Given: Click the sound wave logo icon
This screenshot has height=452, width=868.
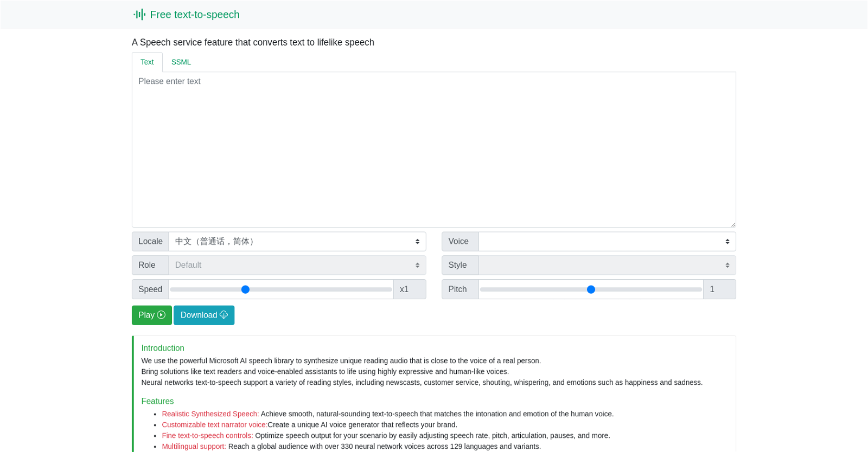Looking at the screenshot, I should 139,15.
